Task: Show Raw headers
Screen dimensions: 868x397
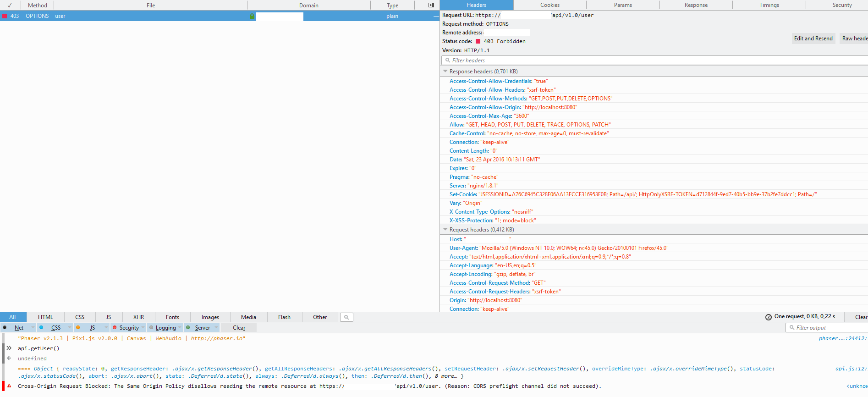Action: tap(854, 39)
